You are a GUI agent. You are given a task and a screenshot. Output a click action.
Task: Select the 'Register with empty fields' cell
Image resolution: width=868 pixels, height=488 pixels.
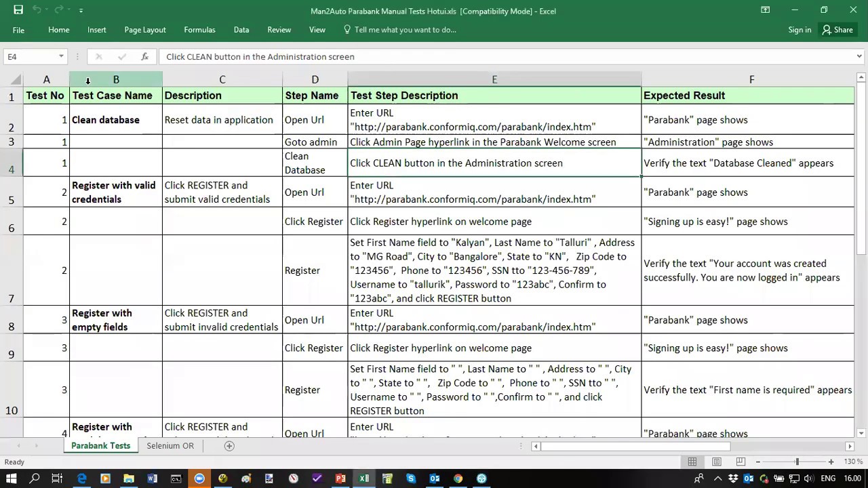[116, 320]
